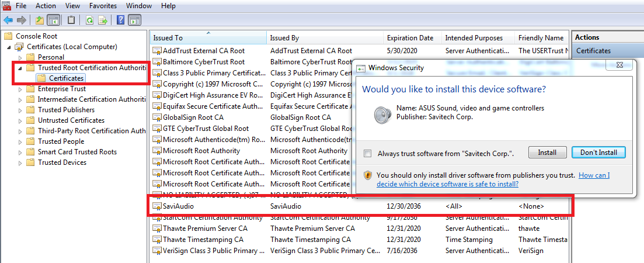Click certificate icon of AddTrust External CA Root
644x263 pixels.
click(157, 51)
